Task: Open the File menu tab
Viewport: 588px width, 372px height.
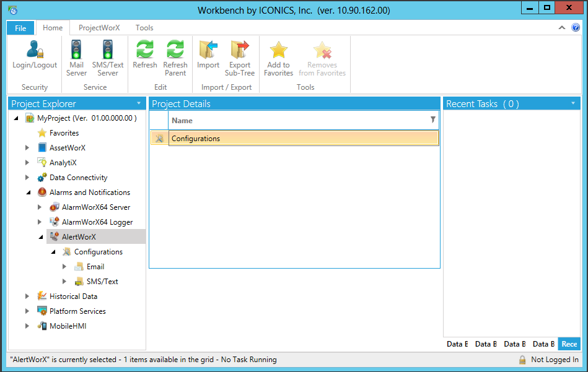Action: 20,28
